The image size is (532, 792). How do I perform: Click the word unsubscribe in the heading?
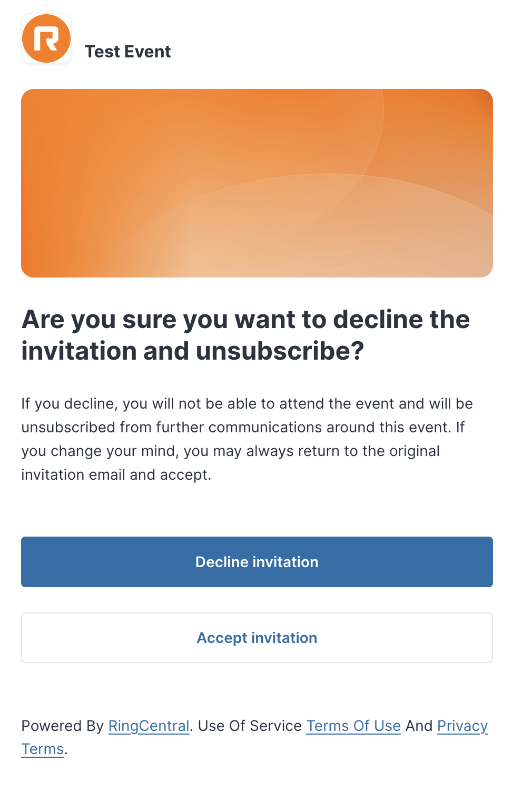[x=280, y=351]
